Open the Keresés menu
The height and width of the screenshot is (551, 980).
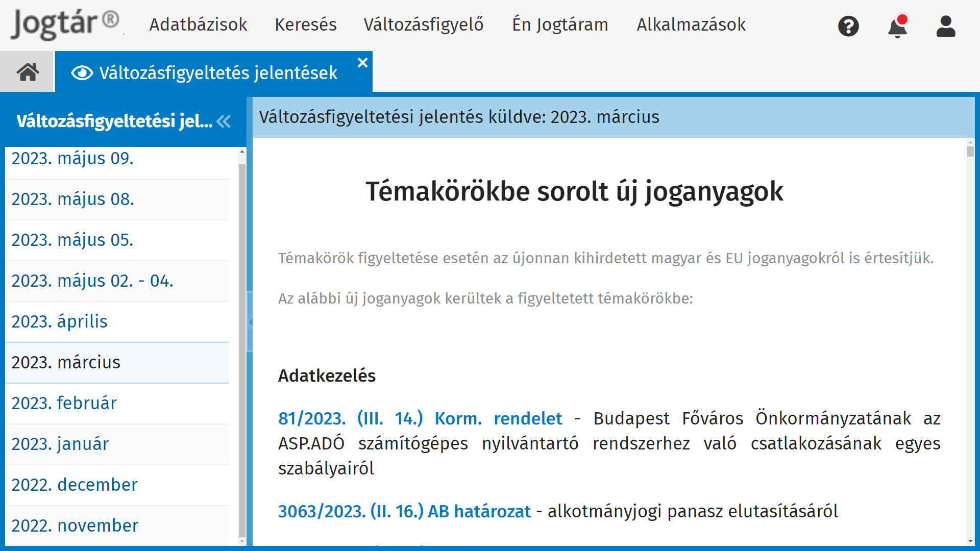point(306,24)
